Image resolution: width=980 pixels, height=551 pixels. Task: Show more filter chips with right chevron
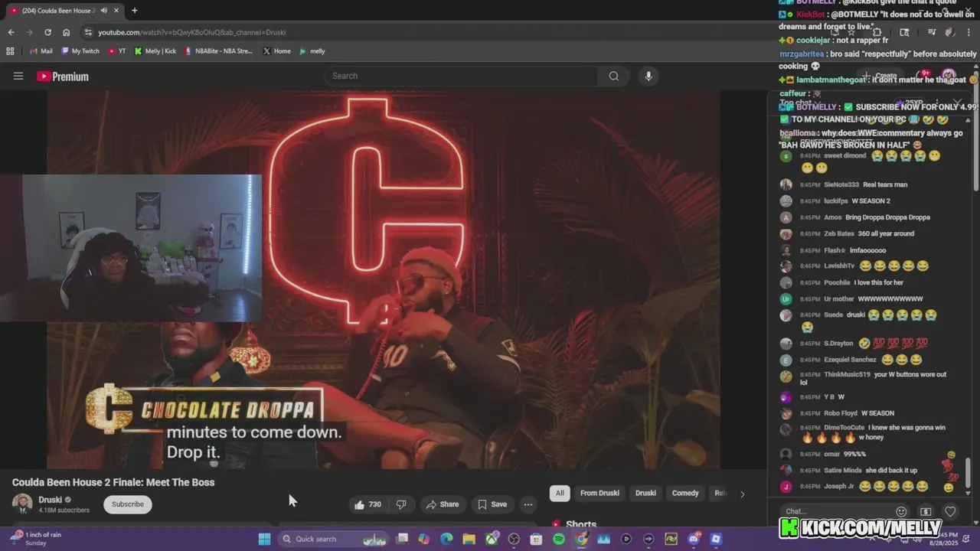[x=742, y=494]
